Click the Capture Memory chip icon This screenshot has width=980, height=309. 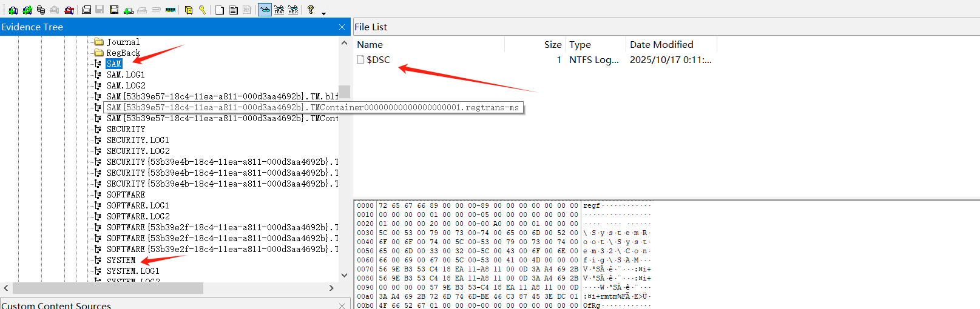click(171, 10)
